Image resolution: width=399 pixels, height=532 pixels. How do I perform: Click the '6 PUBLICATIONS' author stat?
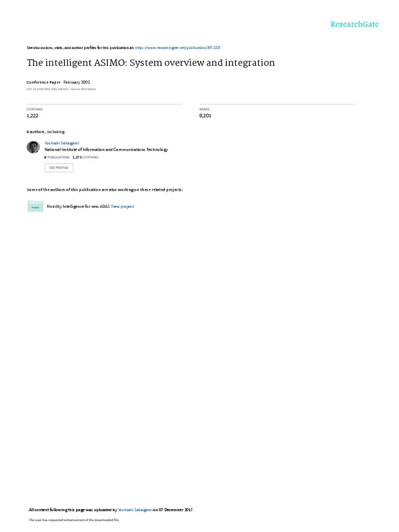point(57,157)
